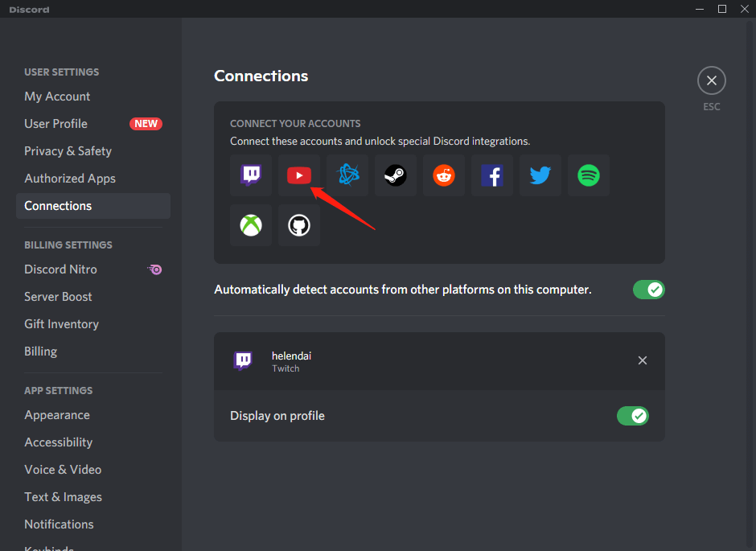Connect your Facebook account
Image resolution: width=756 pixels, height=551 pixels.
(491, 175)
